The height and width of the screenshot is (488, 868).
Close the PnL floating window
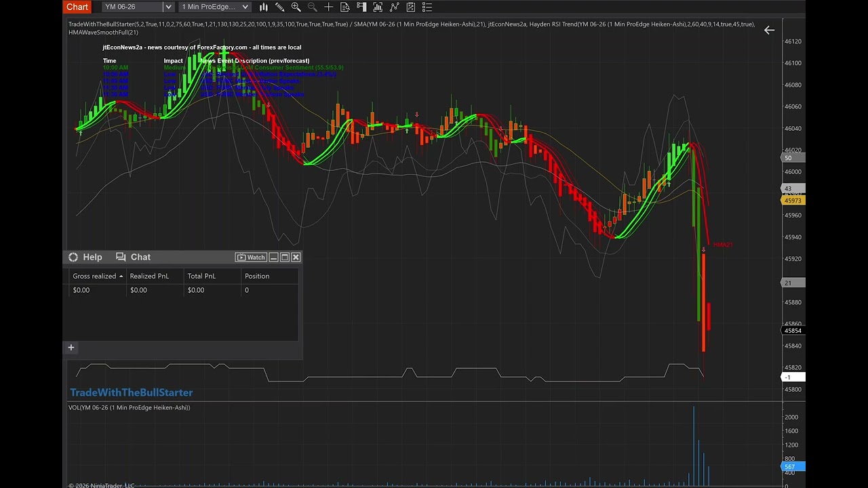(x=296, y=257)
